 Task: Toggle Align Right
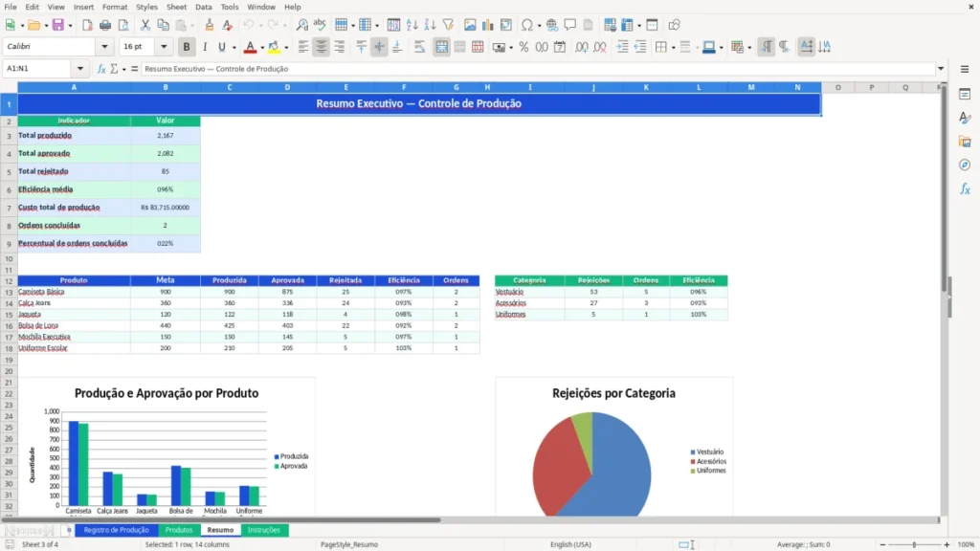(x=340, y=47)
